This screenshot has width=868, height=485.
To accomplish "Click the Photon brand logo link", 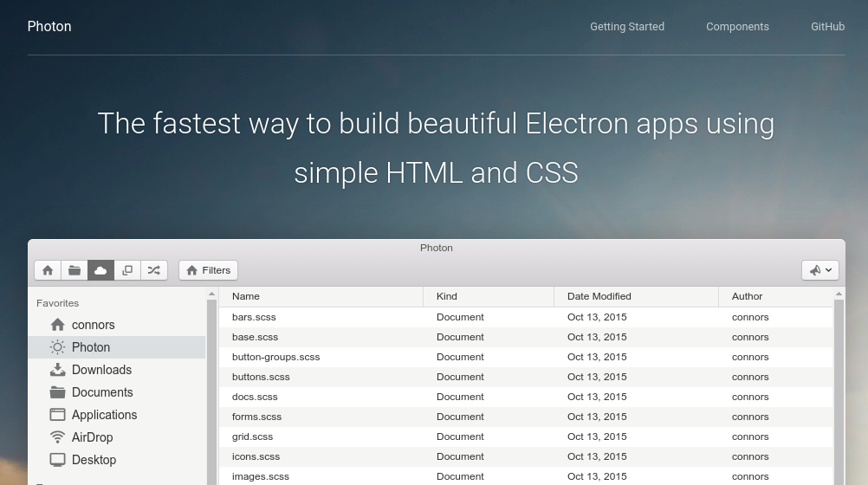I will 49,27.
